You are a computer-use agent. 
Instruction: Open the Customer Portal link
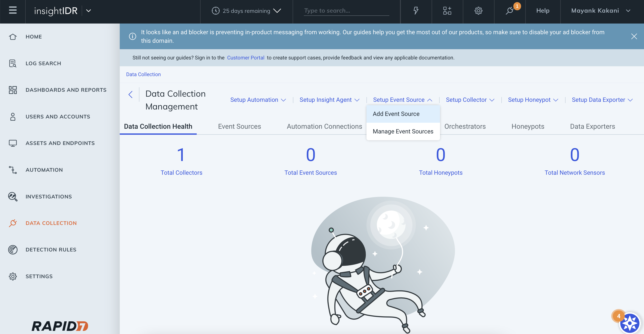tap(245, 58)
